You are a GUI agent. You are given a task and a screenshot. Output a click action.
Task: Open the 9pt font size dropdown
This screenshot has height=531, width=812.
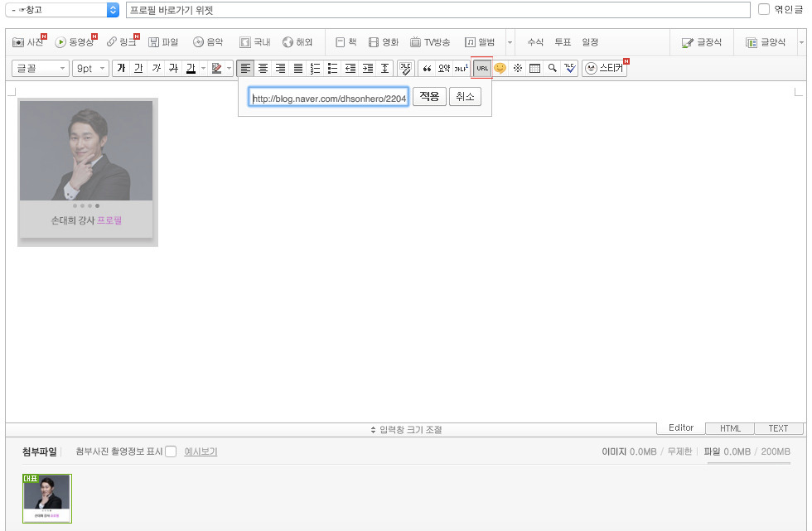click(x=90, y=68)
